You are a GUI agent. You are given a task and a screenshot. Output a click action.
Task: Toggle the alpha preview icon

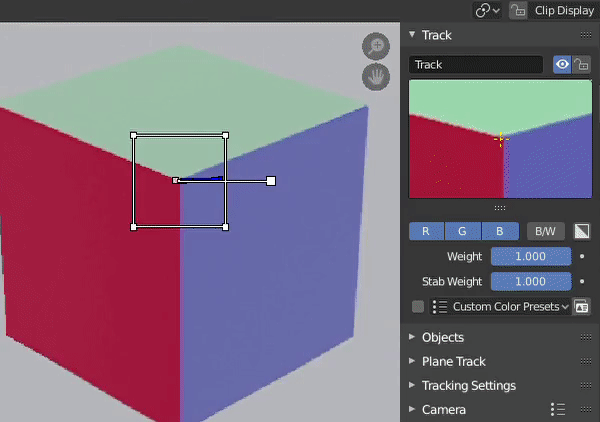coord(582,231)
